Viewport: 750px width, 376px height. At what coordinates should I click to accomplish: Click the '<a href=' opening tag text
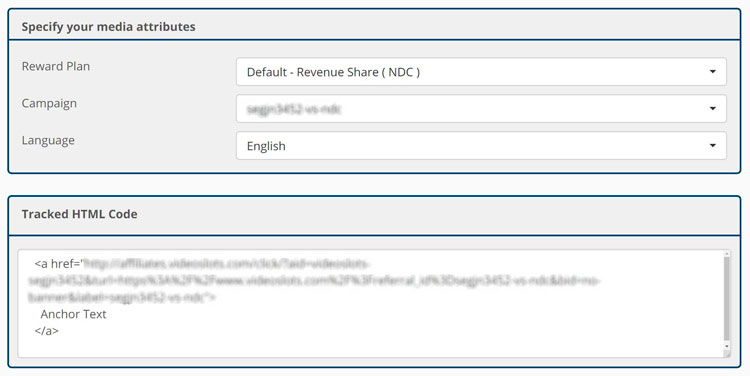(x=59, y=264)
